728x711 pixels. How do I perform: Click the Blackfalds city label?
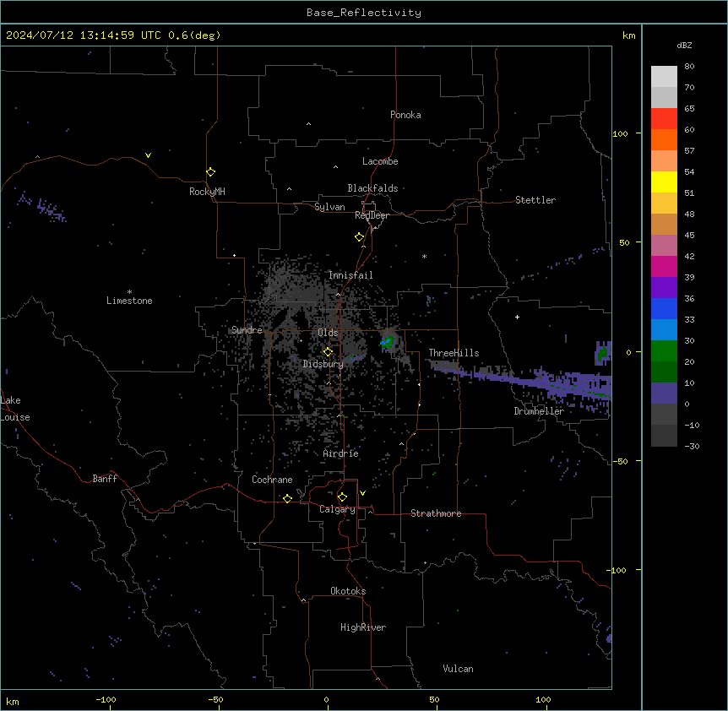click(x=372, y=188)
